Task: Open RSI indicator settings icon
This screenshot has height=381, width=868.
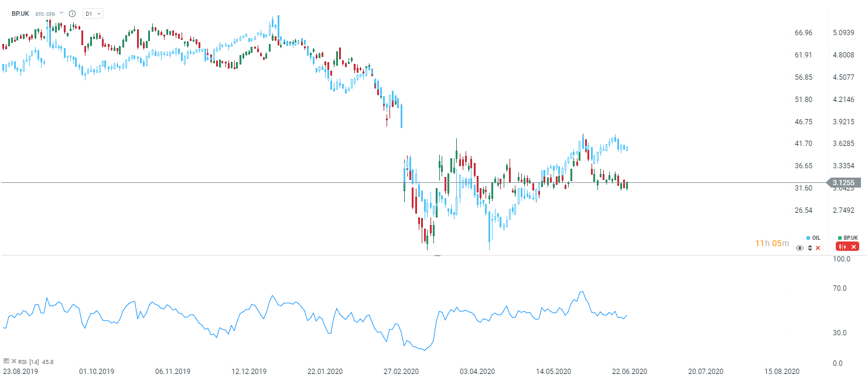Action: 6,361
